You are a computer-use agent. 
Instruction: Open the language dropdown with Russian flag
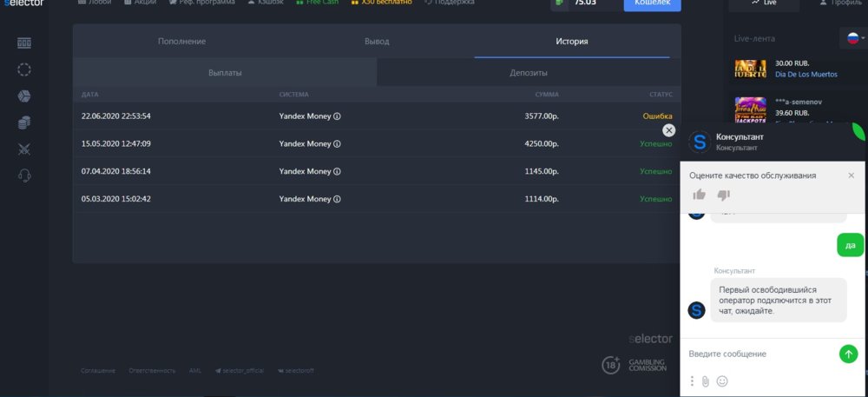pyautogui.click(x=856, y=38)
